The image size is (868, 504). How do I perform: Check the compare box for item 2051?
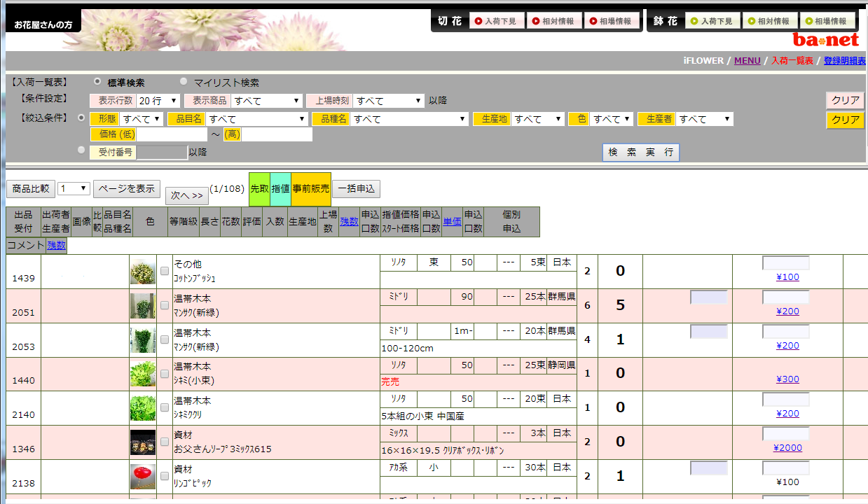165,305
